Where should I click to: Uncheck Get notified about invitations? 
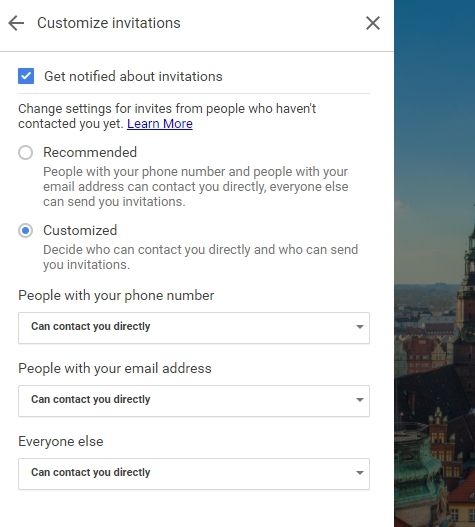pos(26,76)
